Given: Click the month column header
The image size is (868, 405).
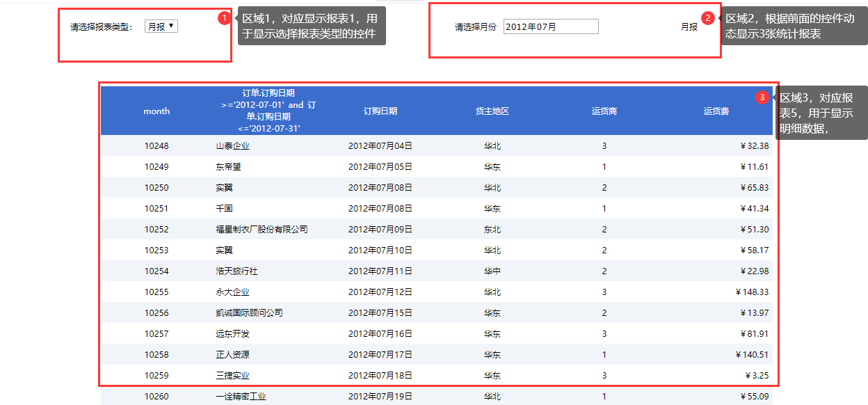Looking at the screenshot, I should click(x=156, y=111).
